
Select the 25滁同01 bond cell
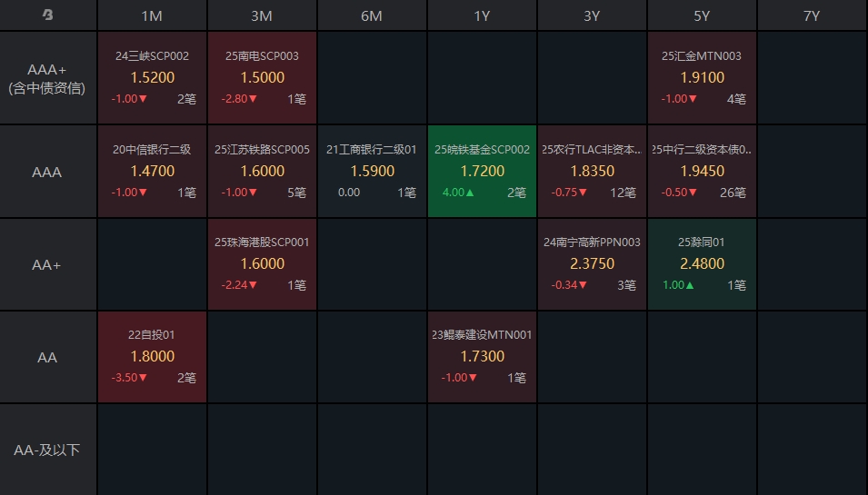point(702,264)
